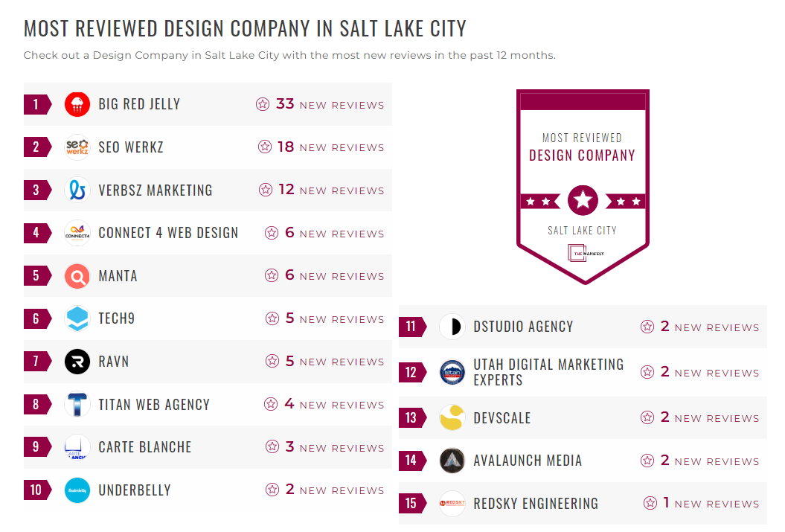
Task: Click the DevScale duck logo
Action: pos(452,417)
